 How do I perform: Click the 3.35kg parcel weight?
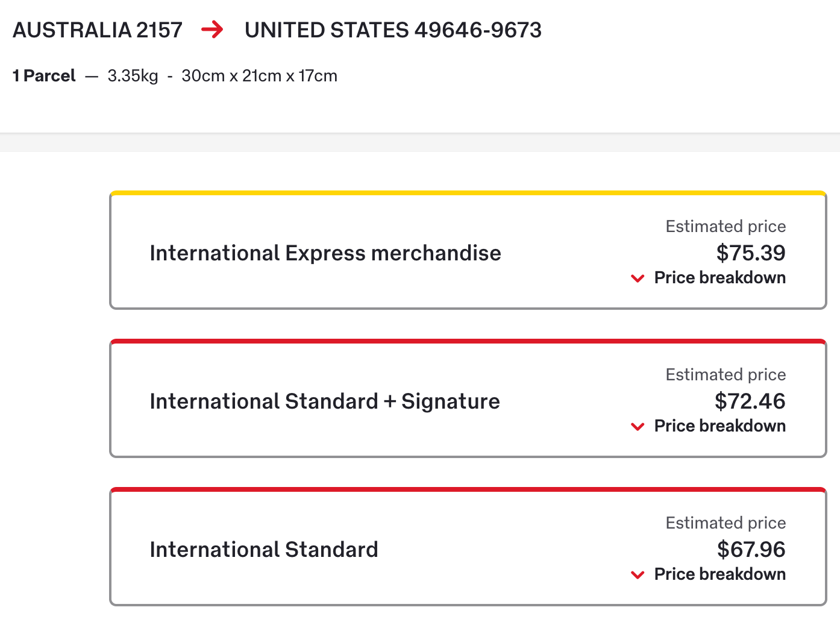pyautogui.click(x=133, y=76)
